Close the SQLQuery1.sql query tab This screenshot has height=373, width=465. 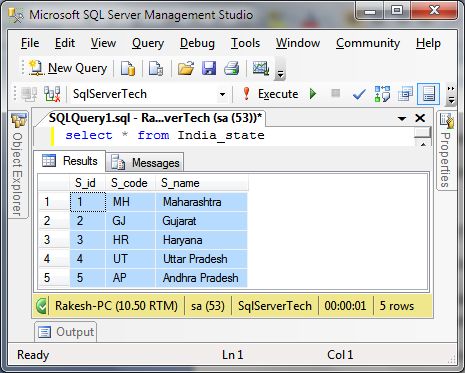[420, 118]
